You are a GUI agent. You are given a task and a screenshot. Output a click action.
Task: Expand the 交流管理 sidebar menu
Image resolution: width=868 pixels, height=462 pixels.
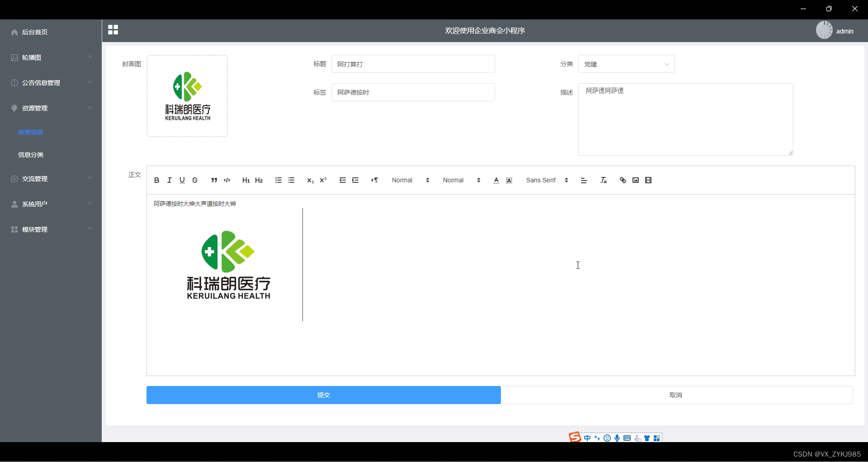pos(51,179)
